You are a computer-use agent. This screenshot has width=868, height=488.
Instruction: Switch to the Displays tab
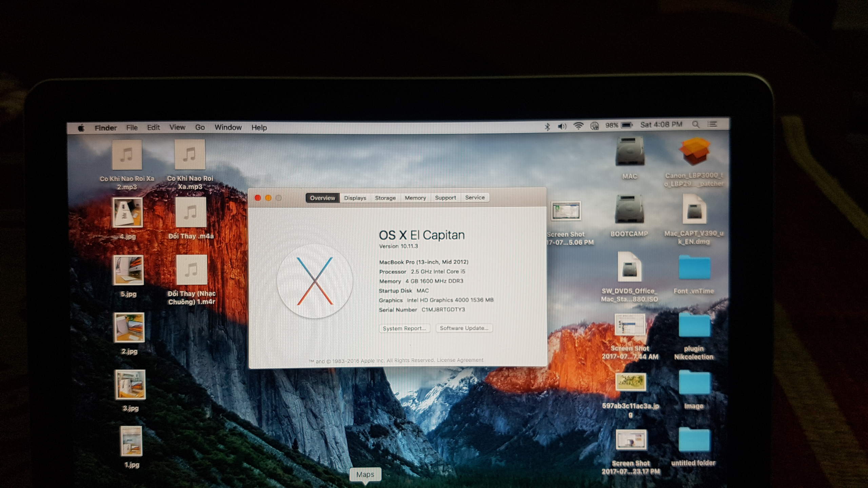355,198
